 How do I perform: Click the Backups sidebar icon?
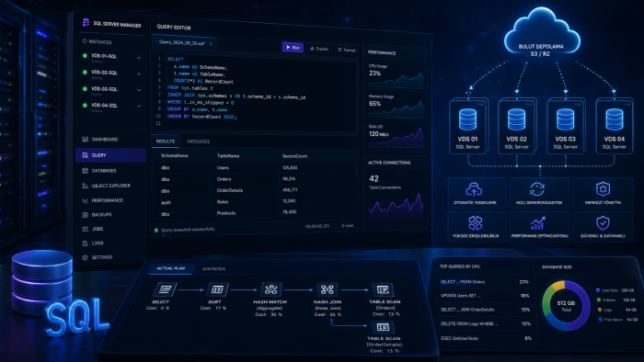85,215
